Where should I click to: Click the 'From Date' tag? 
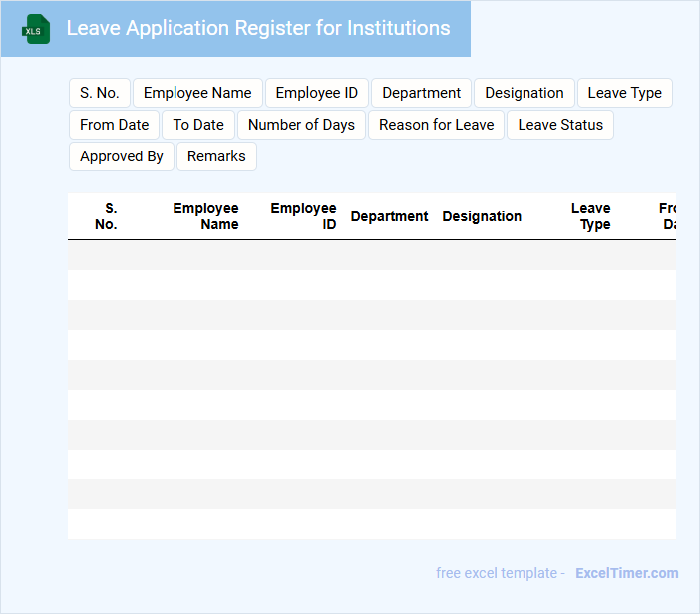point(114,125)
